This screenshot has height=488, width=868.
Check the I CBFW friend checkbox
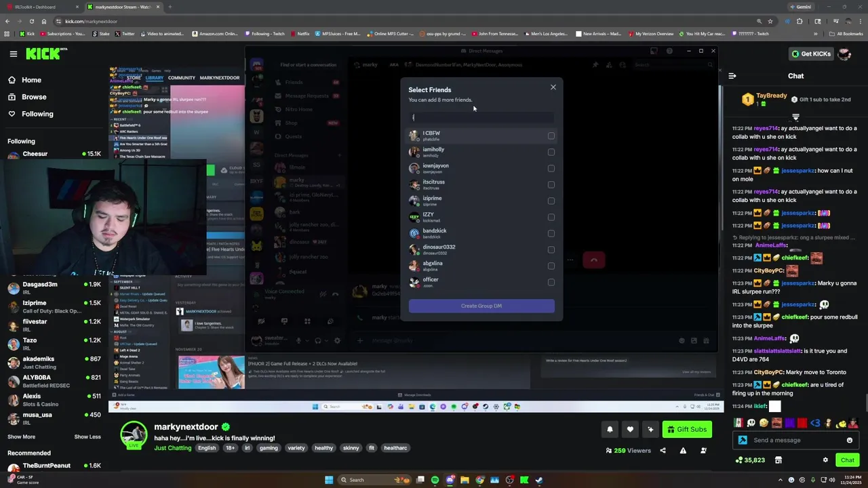pyautogui.click(x=551, y=136)
